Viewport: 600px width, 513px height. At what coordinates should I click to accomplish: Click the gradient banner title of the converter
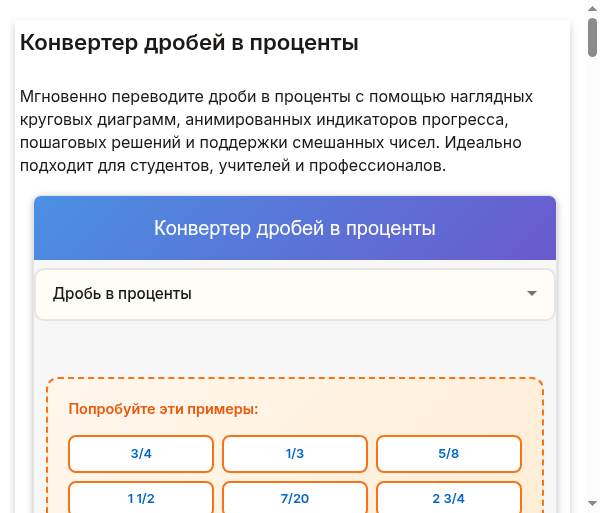click(x=294, y=228)
